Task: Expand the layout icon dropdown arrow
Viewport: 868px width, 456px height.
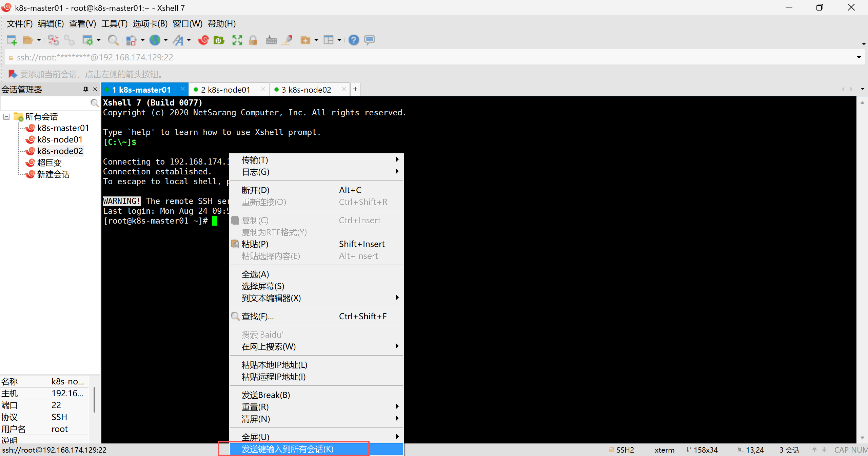Action: 339,40
